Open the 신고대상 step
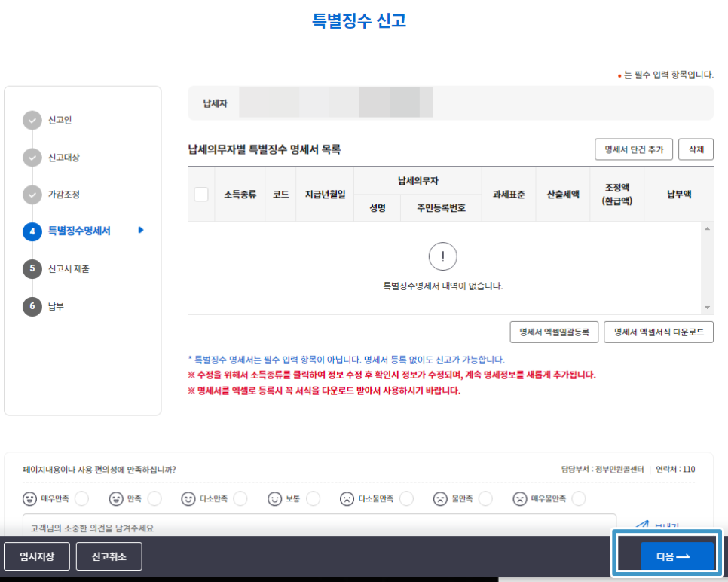Viewport: 728px width, 582px height. [x=64, y=158]
